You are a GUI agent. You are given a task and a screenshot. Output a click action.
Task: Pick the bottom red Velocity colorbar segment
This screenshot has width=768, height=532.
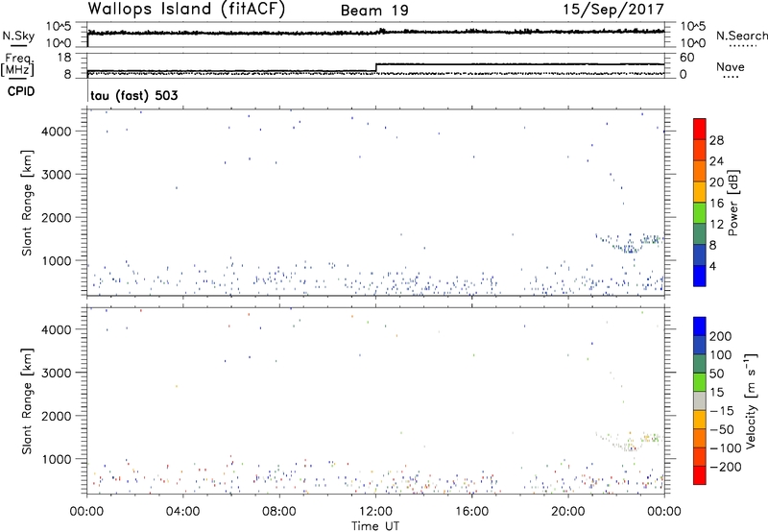click(x=700, y=475)
